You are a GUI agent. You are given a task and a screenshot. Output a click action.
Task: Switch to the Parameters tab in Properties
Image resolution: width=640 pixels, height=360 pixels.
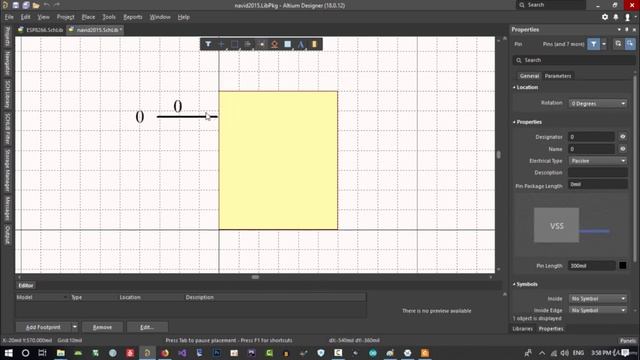pos(558,76)
